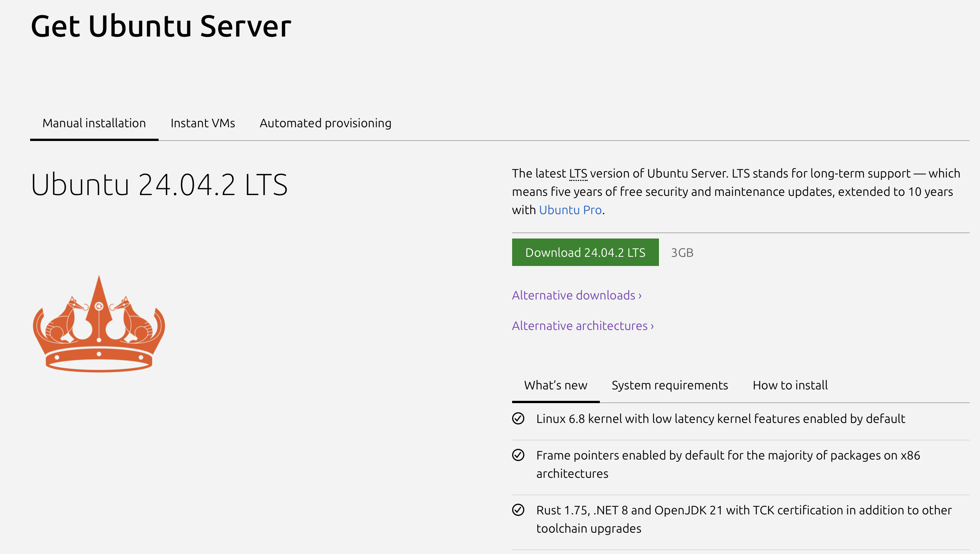This screenshot has height=554, width=980.
Task: Click the Ubuntu 24.04.2 LTS heading
Action: click(x=159, y=185)
